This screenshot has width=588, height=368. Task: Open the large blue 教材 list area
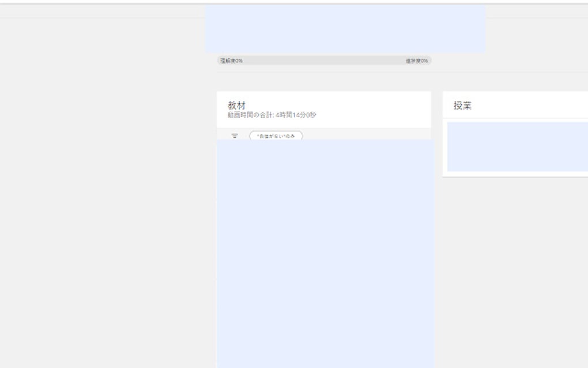point(326,254)
